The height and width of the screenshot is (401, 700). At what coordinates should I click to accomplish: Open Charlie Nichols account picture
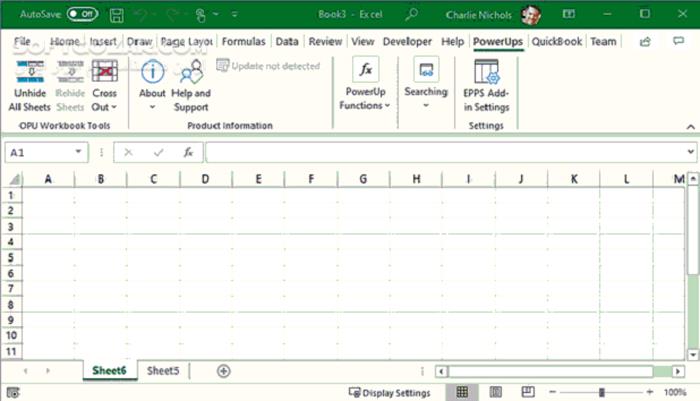pos(531,15)
